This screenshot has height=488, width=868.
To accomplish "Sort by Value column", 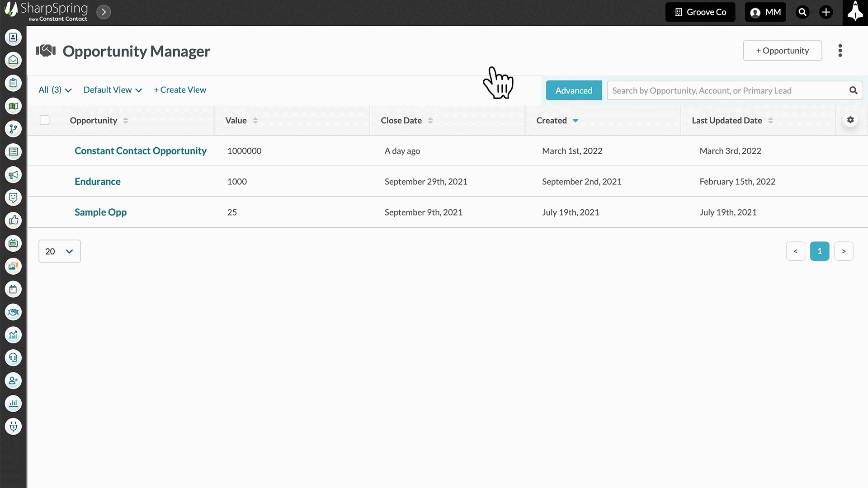I will pyautogui.click(x=241, y=121).
